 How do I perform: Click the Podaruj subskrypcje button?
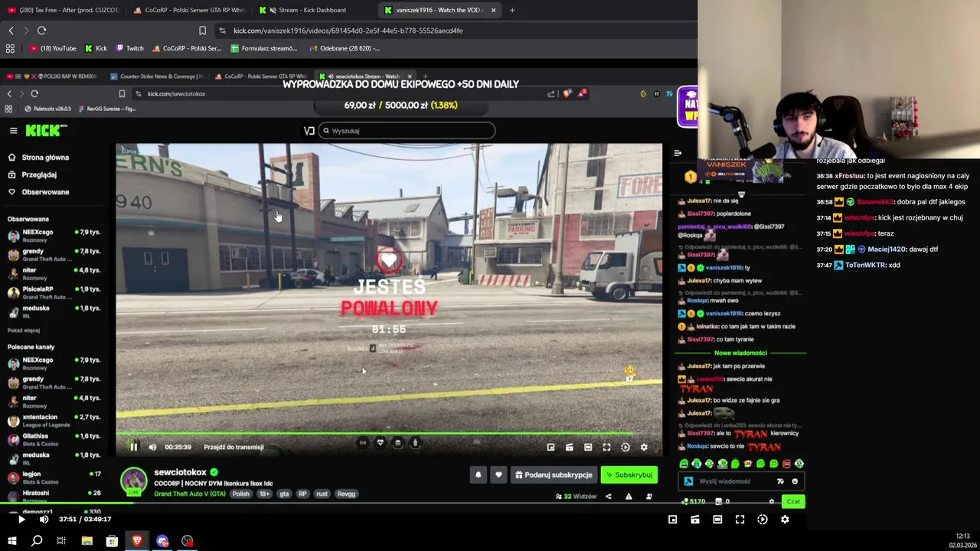pyautogui.click(x=553, y=475)
